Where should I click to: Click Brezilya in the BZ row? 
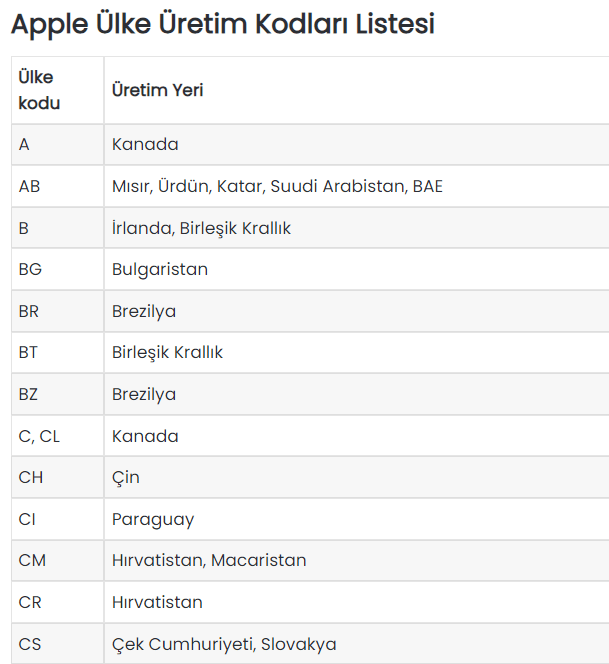pyautogui.click(x=357, y=394)
